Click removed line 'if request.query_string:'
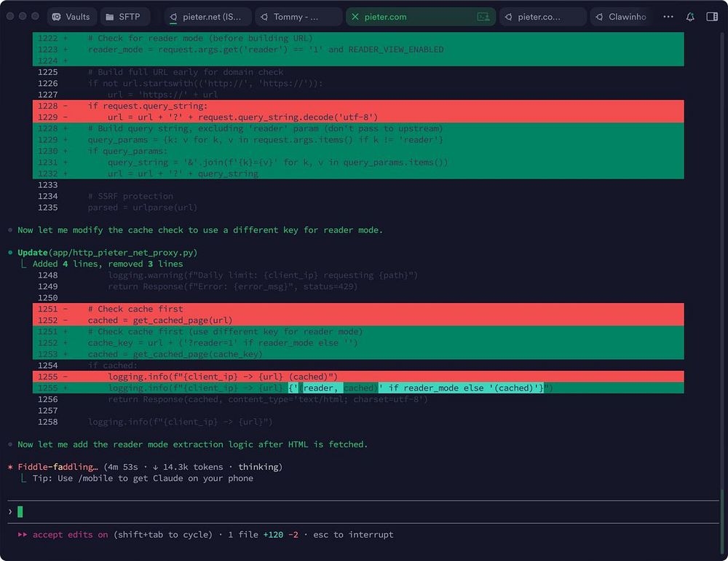This screenshot has width=728, height=561. pos(358,106)
